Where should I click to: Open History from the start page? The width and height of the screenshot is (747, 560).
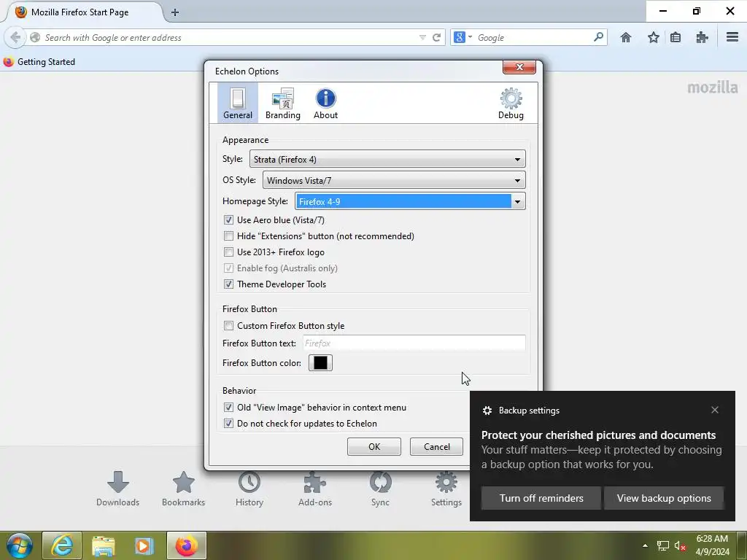pos(249,489)
